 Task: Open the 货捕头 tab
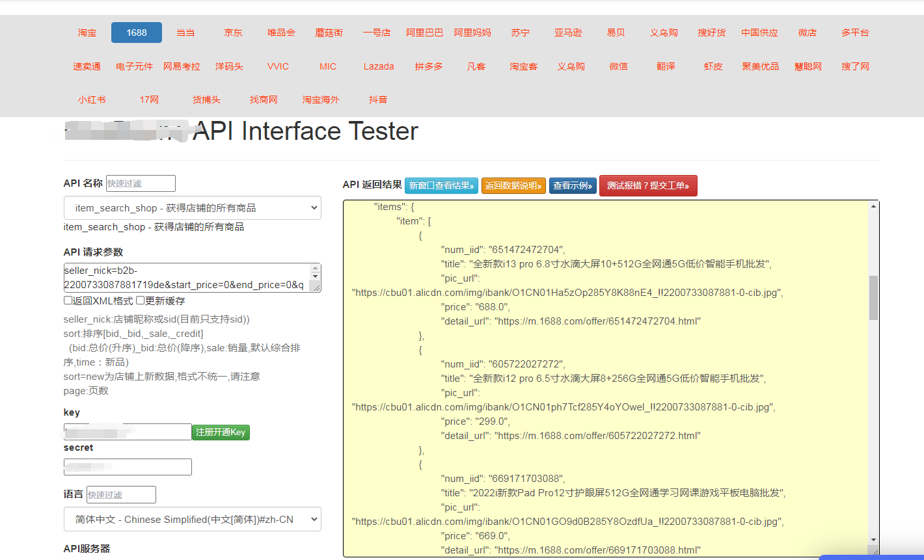pyautogui.click(x=206, y=100)
